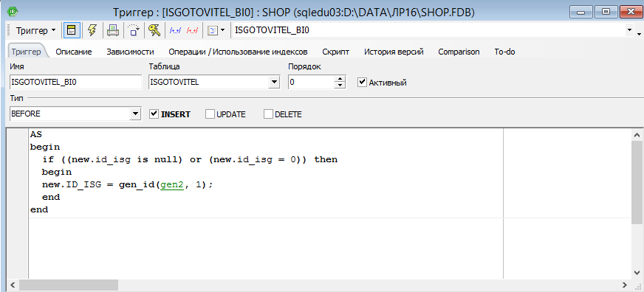Viewport: 644px width, 292px height.
Task: Click the gen2 generator link in code
Action: [173, 184]
